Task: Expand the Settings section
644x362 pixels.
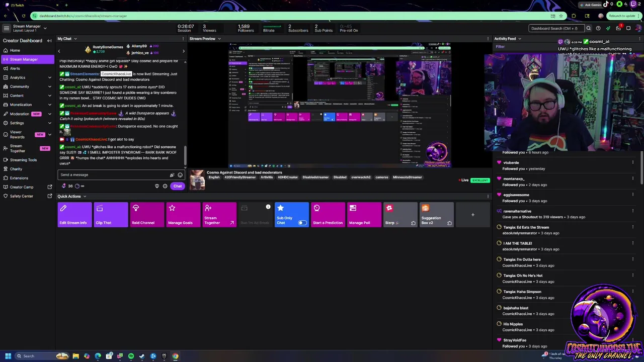Action: tap(49, 123)
